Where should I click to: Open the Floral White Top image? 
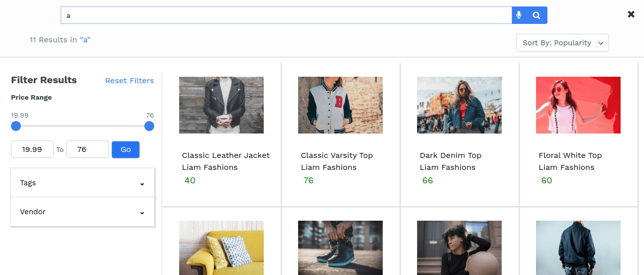point(578,105)
